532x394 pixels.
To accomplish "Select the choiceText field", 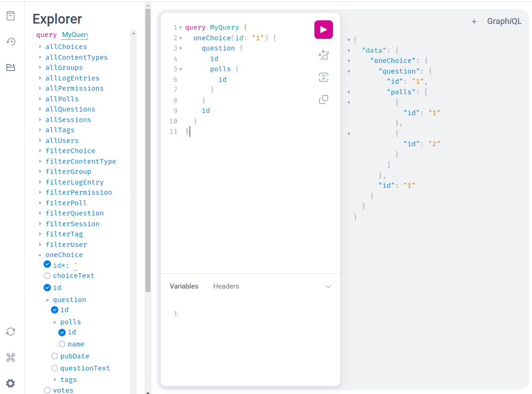I will click(x=47, y=276).
